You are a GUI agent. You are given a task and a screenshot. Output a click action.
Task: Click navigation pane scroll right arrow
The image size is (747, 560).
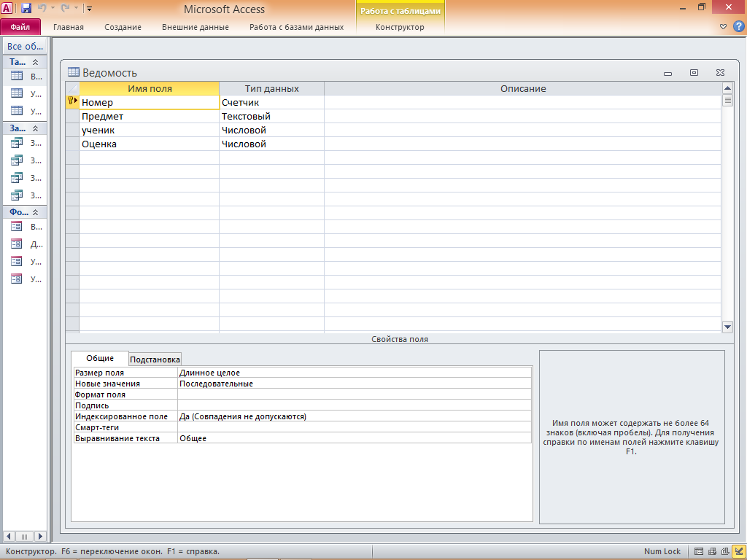click(x=41, y=536)
